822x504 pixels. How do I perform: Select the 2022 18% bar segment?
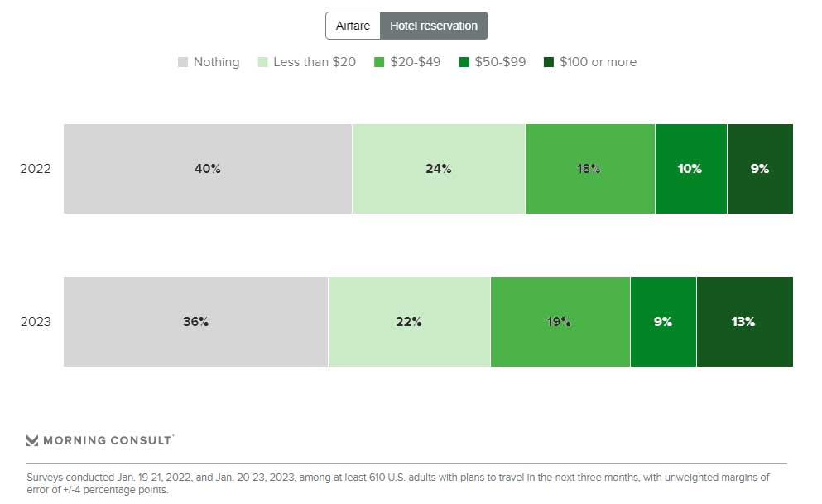[x=589, y=169]
